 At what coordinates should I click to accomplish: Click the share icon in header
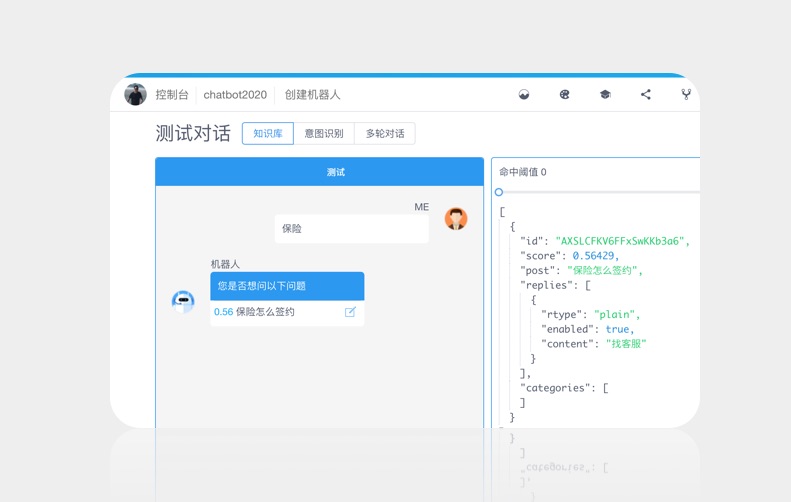[646, 95]
